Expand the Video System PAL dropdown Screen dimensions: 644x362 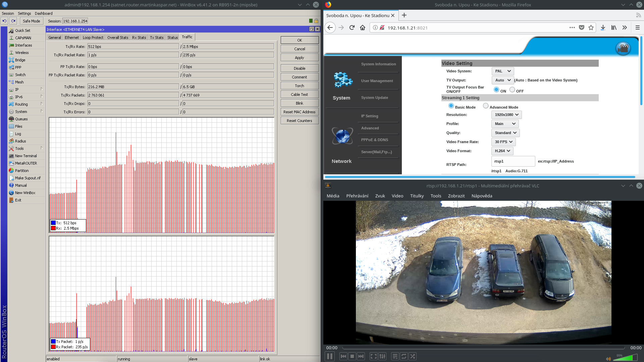pyautogui.click(x=503, y=71)
